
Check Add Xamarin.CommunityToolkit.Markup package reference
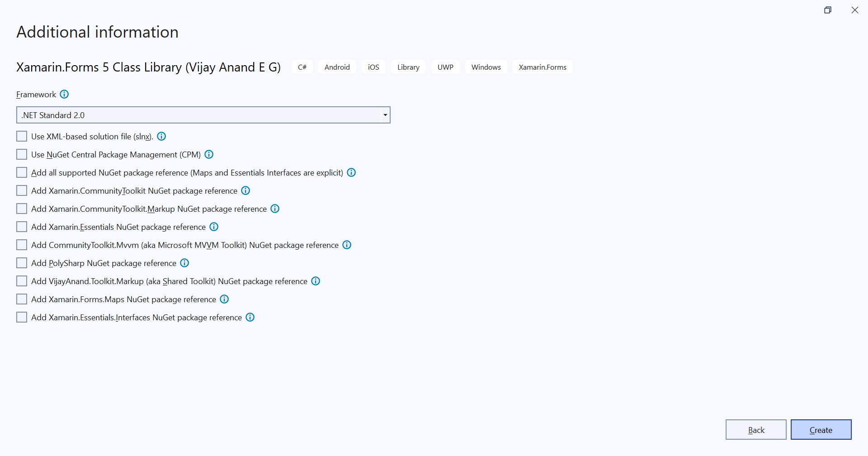(x=22, y=209)
